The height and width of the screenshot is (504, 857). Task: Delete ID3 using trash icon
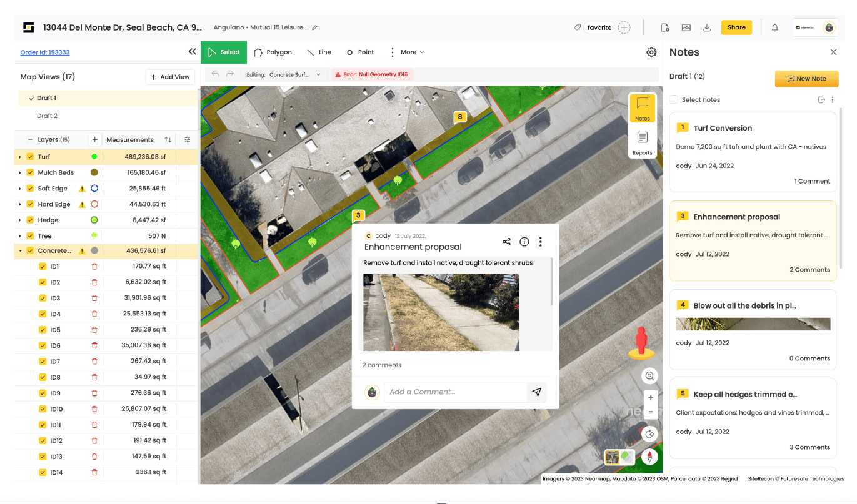[94, 299]
